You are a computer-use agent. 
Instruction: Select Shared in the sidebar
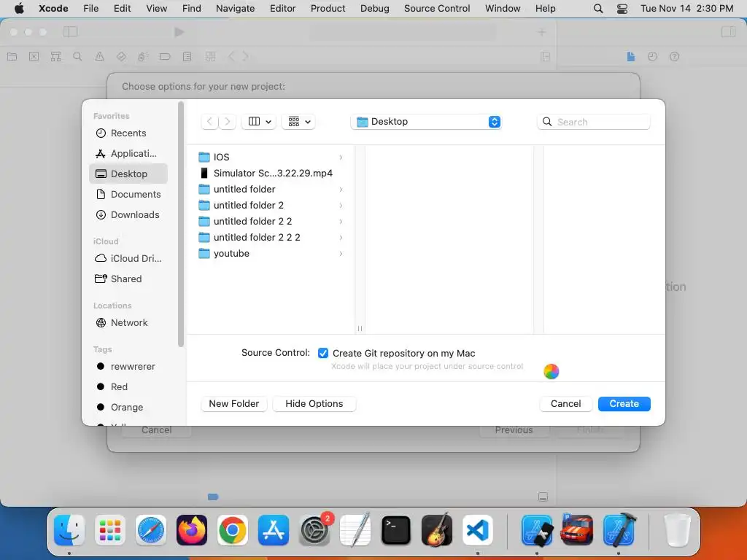[128, 279]
